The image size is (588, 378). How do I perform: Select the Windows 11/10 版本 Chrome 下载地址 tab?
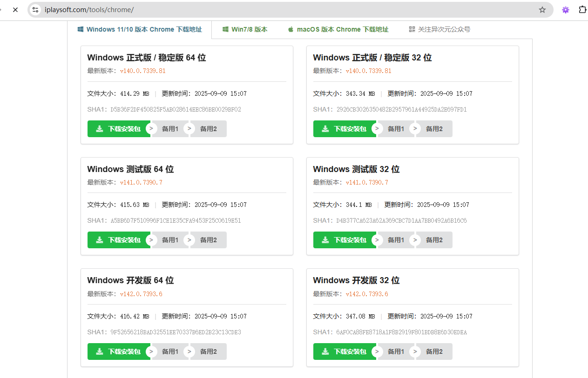point(140,29)
